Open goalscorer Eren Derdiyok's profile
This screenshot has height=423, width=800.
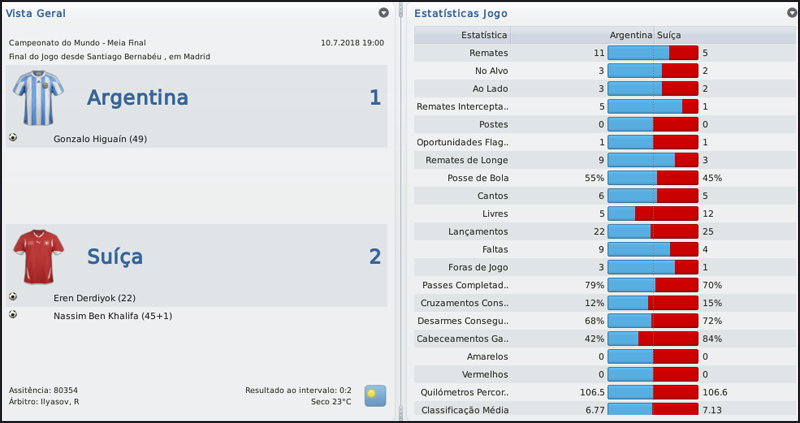click(95, 298)
